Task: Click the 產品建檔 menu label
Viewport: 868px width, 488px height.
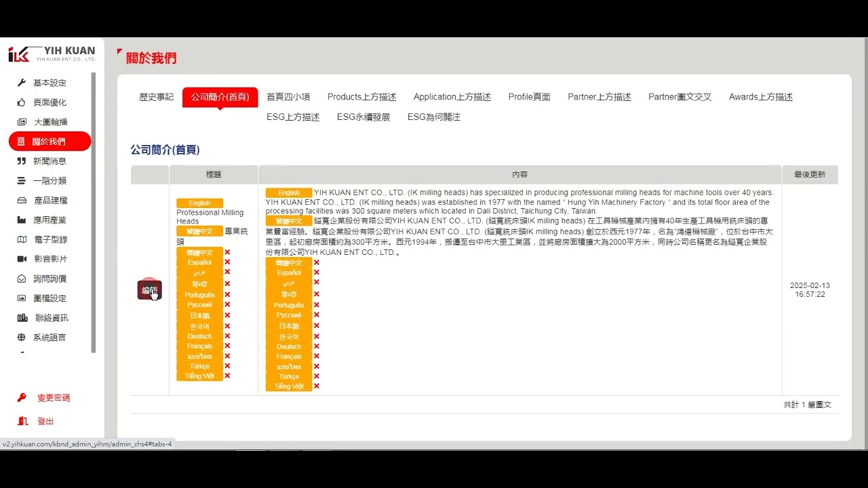Action: (51, 201)
